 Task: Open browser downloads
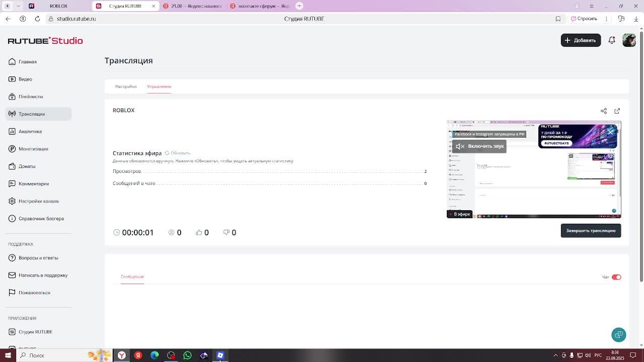636,19
